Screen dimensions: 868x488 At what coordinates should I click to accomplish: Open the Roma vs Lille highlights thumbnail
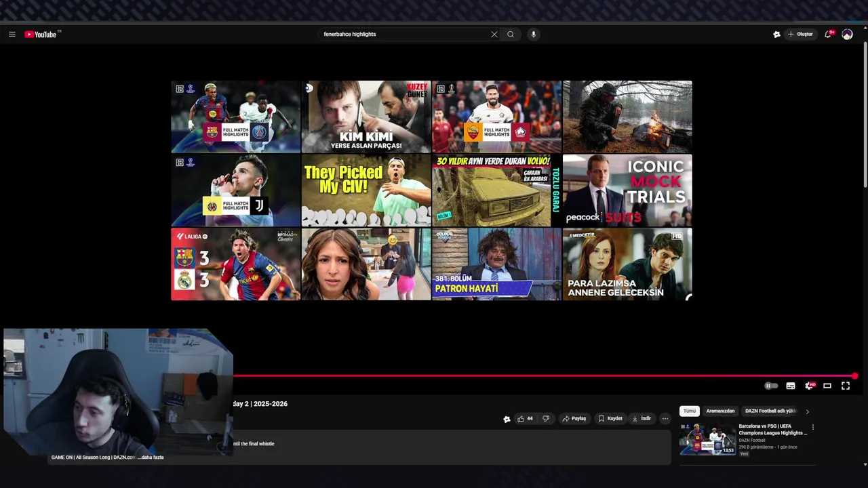pos(496,117)
